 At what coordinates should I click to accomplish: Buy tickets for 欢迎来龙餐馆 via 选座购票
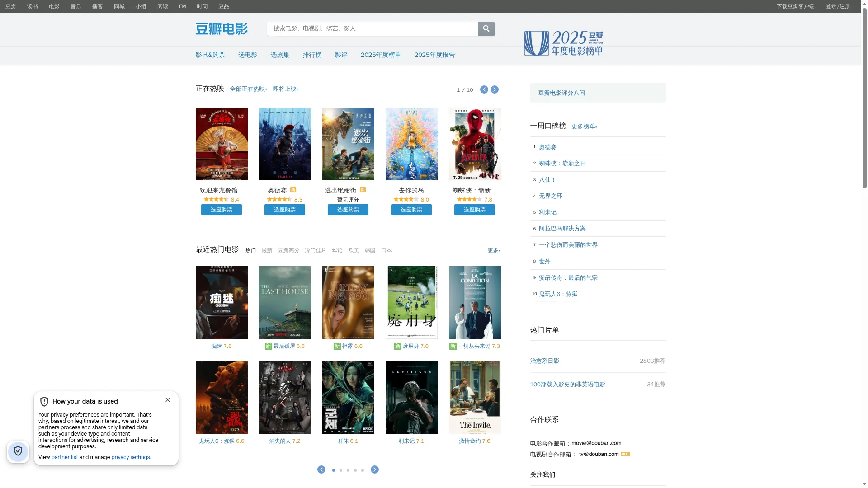point(222,210)
